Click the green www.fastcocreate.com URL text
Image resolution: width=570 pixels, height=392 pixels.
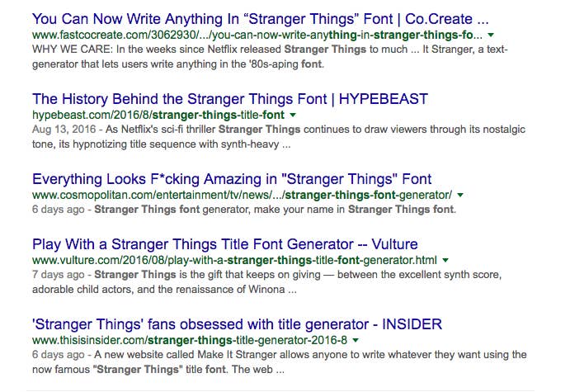tap(257, 35)
